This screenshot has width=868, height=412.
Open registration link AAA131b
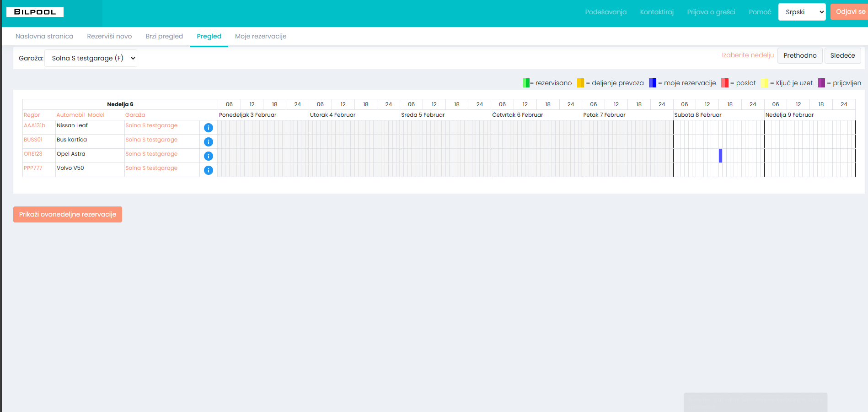point(34,125)
